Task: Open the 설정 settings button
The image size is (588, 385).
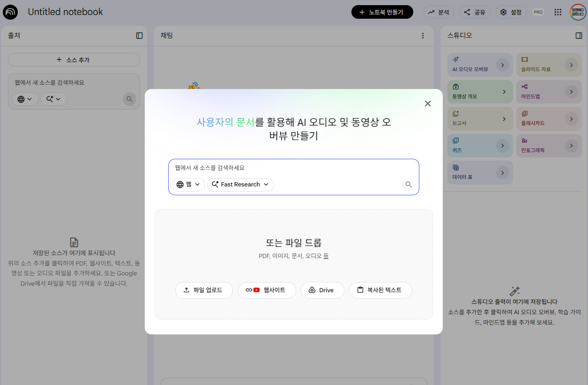Action: tap(511, 12)
